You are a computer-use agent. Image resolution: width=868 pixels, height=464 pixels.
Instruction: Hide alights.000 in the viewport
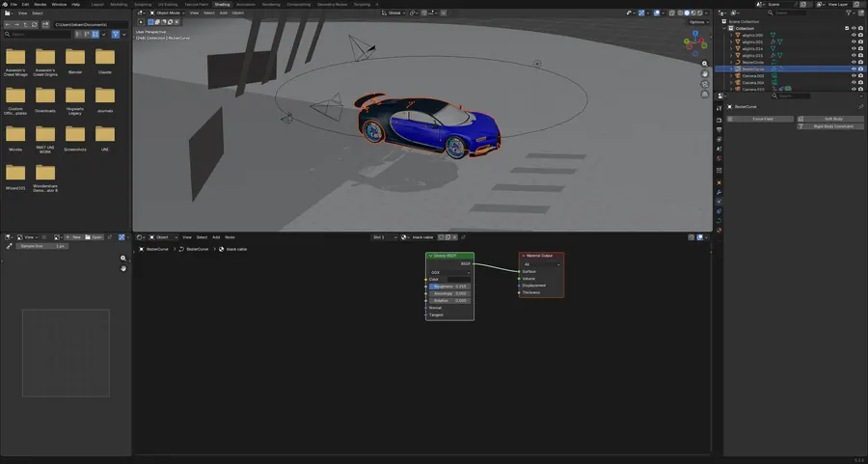(x=854, y=35)
